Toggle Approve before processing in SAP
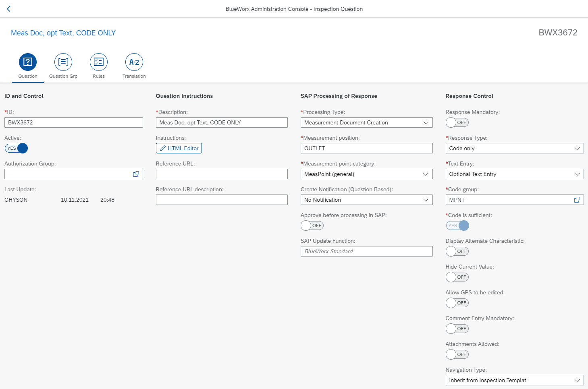The height and width of the screenshot is (389, 588). point(312,226)
